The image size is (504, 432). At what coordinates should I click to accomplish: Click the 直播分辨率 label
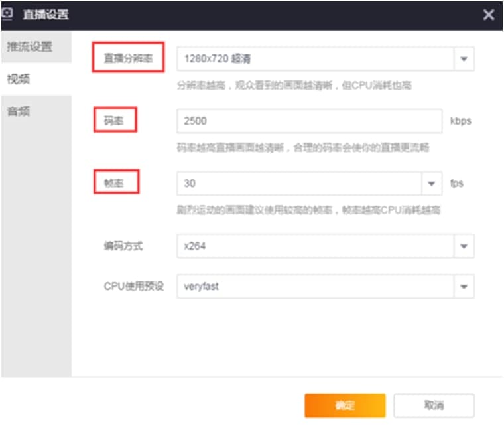click(128, 58)
